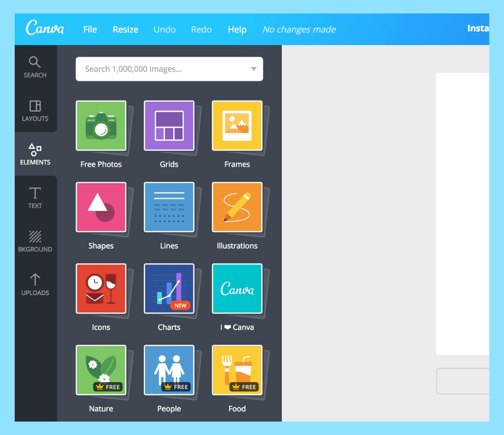Click the 'Illustrations' label
The image size is (504, 435).
(x=237, y=246)
